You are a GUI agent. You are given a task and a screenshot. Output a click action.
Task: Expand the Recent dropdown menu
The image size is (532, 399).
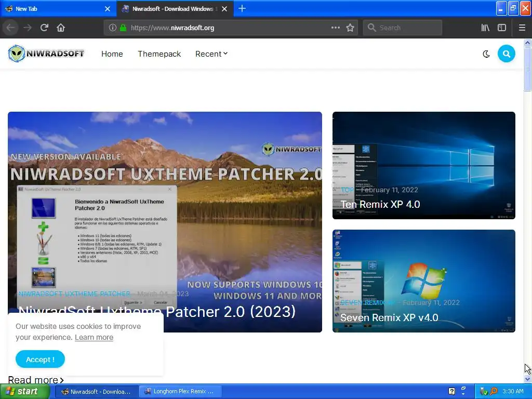211,54
